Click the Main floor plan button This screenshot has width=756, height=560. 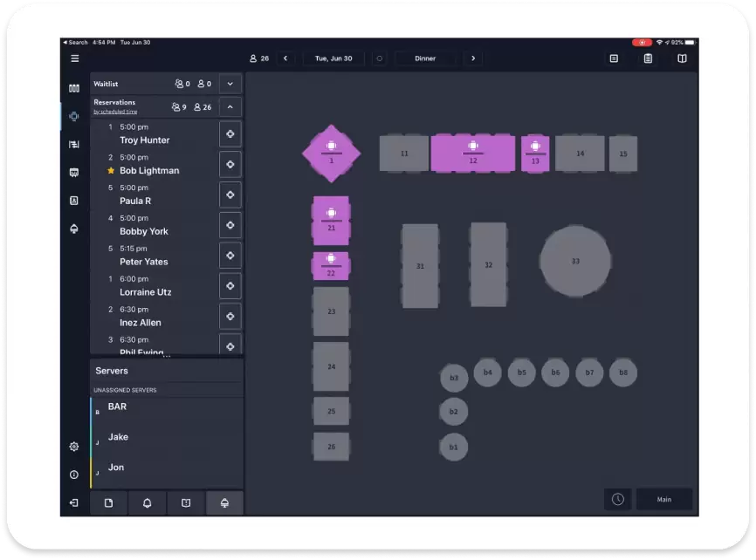point(664,499)
